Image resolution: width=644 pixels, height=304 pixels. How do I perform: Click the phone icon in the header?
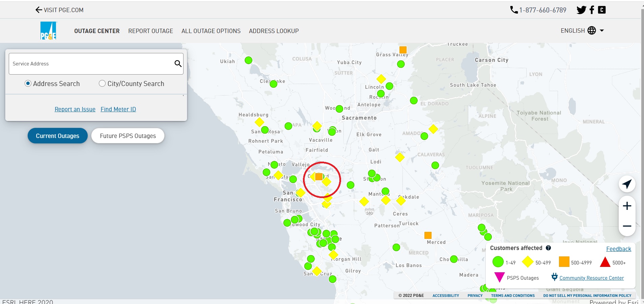click(514, 10)
